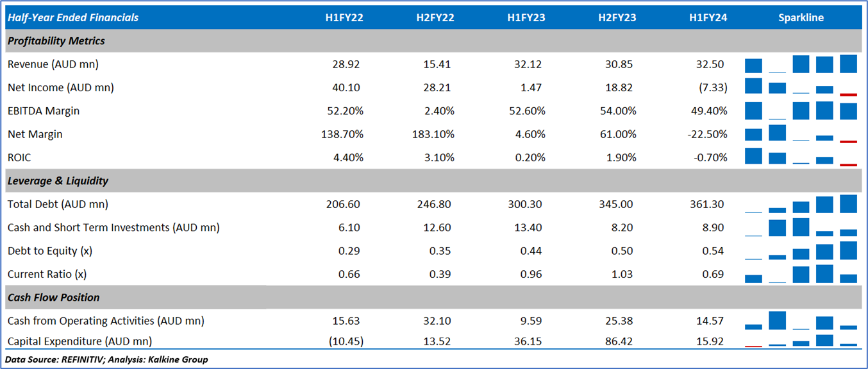Select the Cash from Operating Activities sparkline
The width and height of the screenshot is (868, 369).
pos(801,320)
